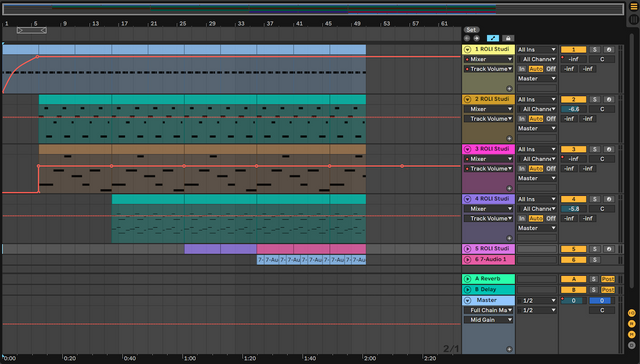Set track 1 monitoring to In

pyautogui.click(x=522, y=69)
